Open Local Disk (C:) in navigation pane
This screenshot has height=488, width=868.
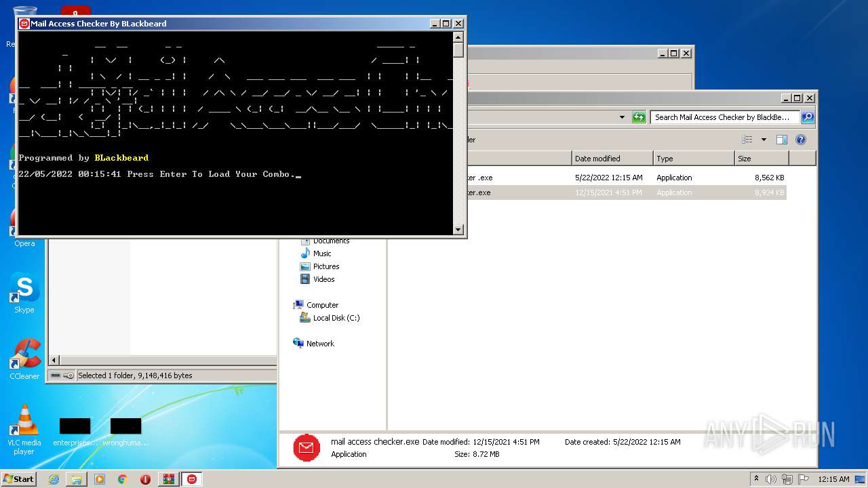[x=330, y=318]
